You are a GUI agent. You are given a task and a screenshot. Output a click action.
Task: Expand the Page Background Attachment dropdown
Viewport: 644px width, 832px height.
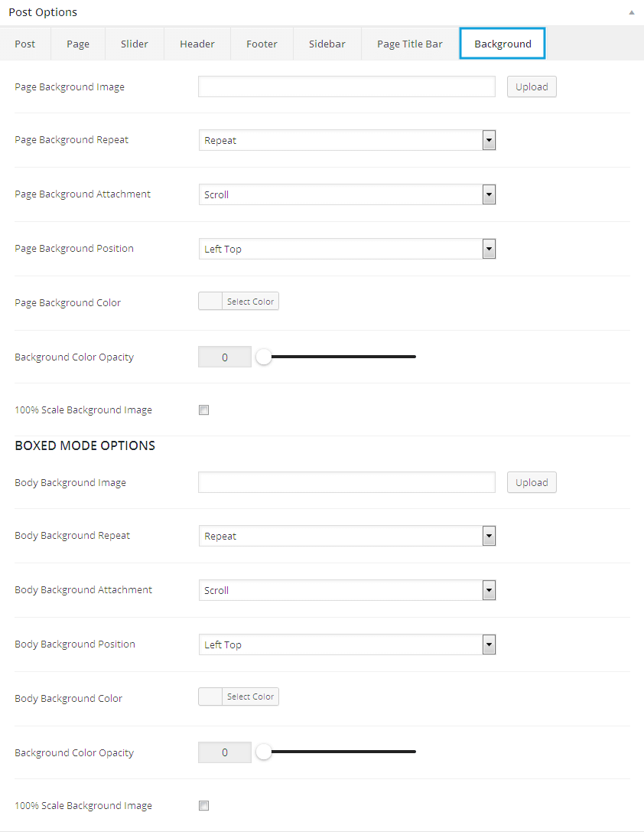[347, 194]
